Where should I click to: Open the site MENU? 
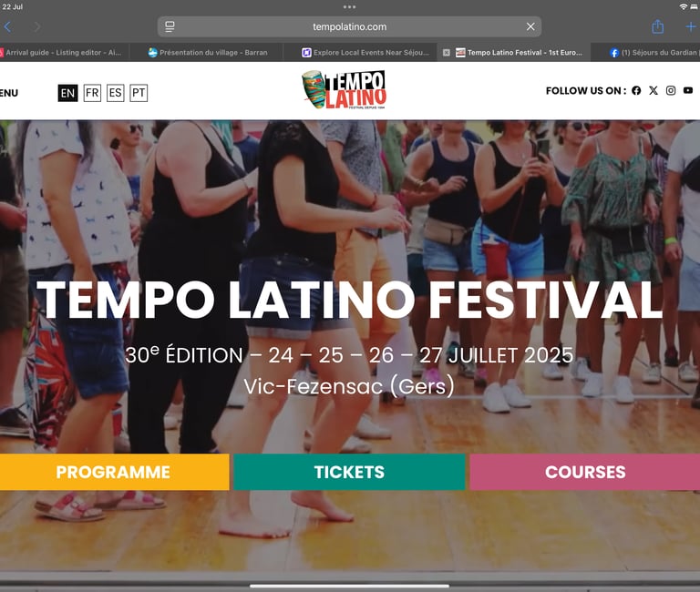(9, 93)
